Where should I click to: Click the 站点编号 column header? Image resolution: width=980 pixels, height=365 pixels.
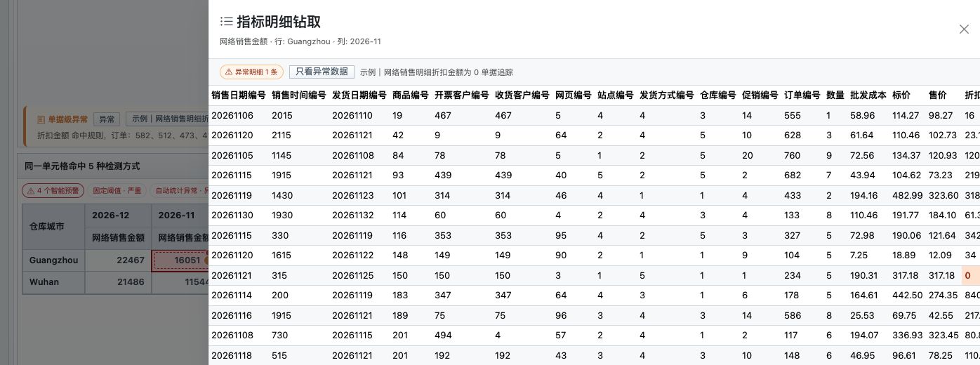point(616,95)
